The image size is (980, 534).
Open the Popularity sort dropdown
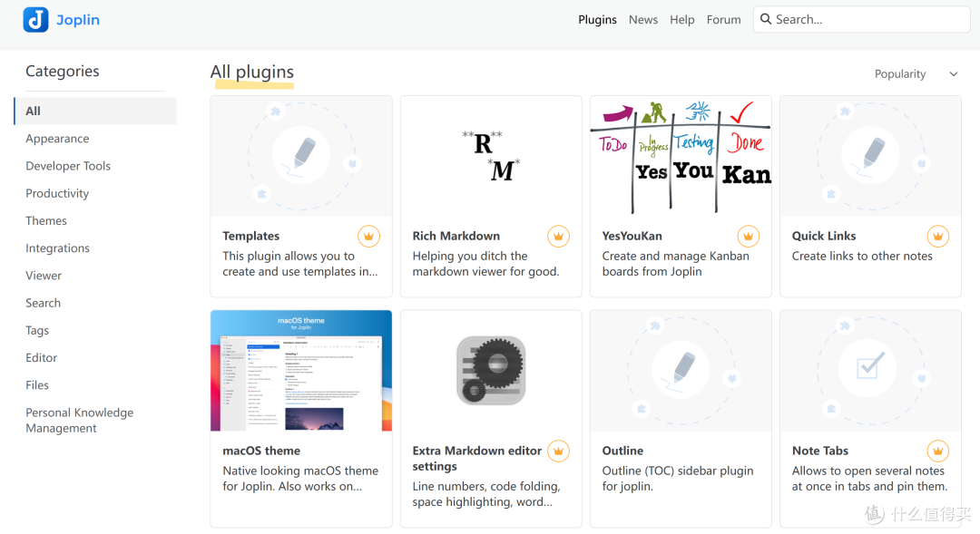(x=916, y=73)
